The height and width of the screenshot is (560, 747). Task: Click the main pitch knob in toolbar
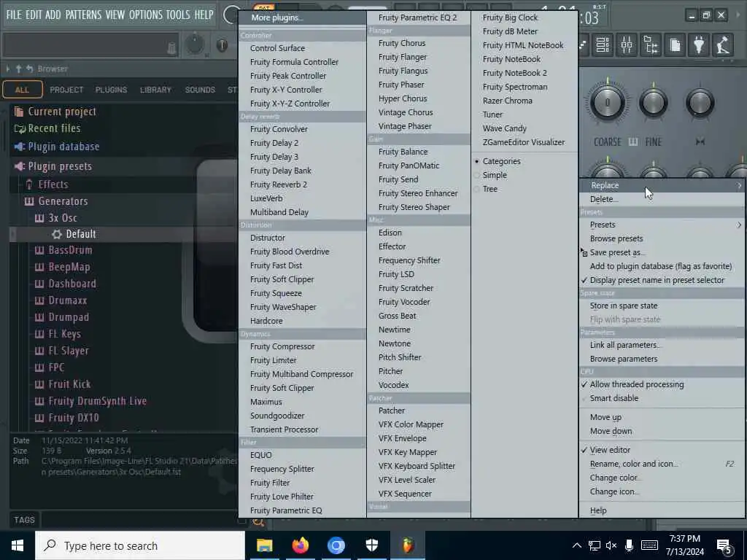194,44
